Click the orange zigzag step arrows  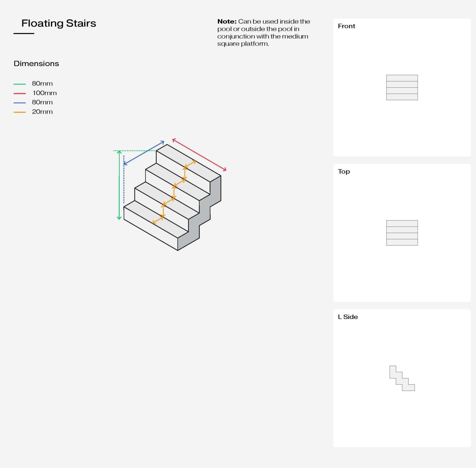tap(174, 192)
